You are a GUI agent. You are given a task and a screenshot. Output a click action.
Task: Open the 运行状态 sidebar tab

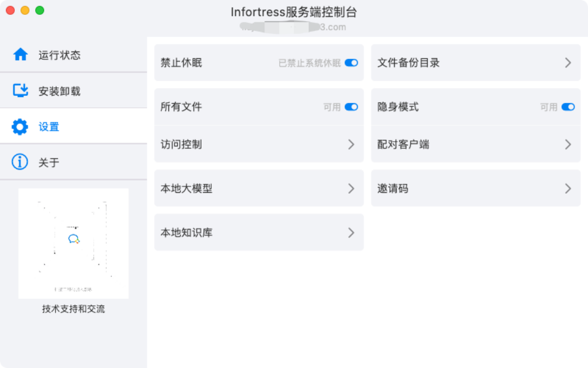coord(73,55)
